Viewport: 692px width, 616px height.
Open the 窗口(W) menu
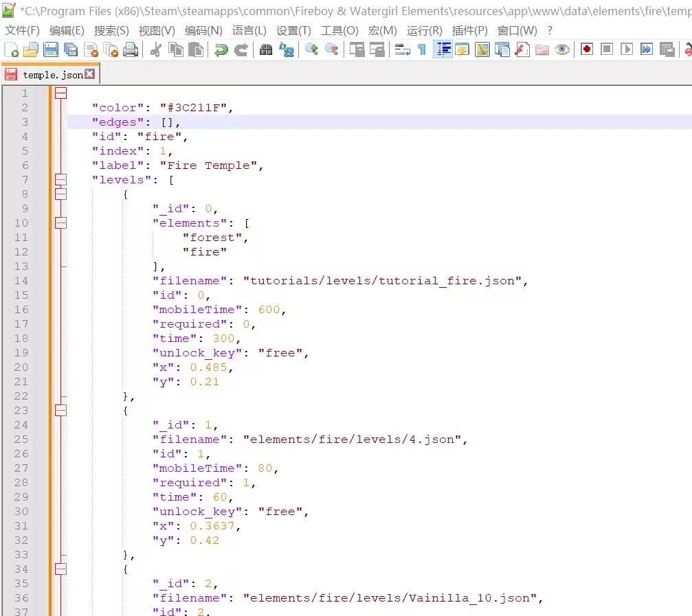pyautogui.click(x=517, y=30)
